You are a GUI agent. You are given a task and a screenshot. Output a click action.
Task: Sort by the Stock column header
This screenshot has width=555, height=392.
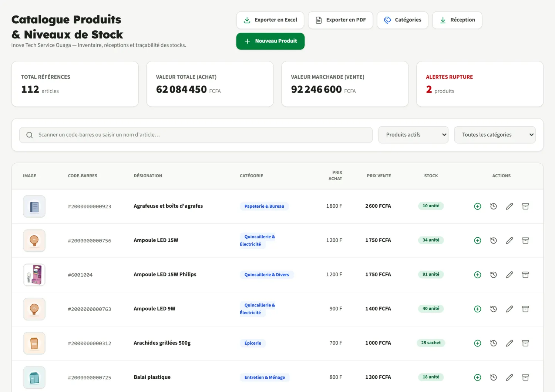click(x=431, y=176)
